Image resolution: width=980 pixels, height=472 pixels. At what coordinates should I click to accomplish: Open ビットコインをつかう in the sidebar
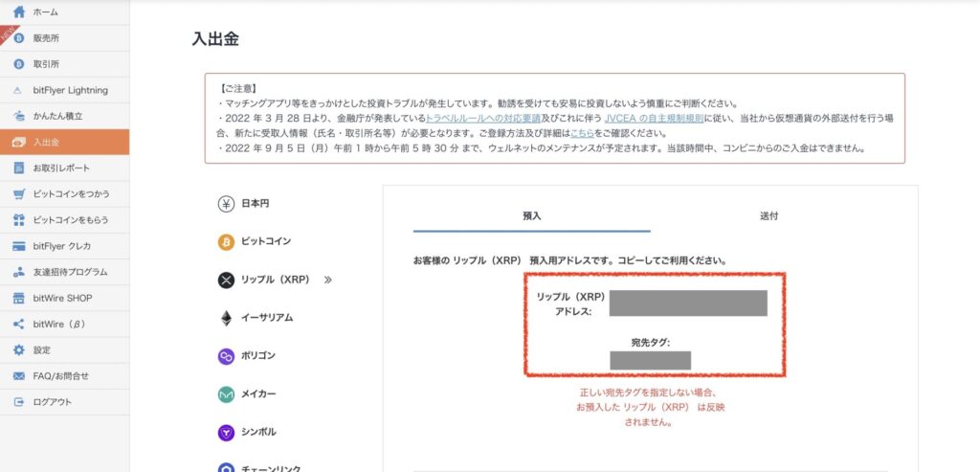pyautogui.click(x=65, y=193)
